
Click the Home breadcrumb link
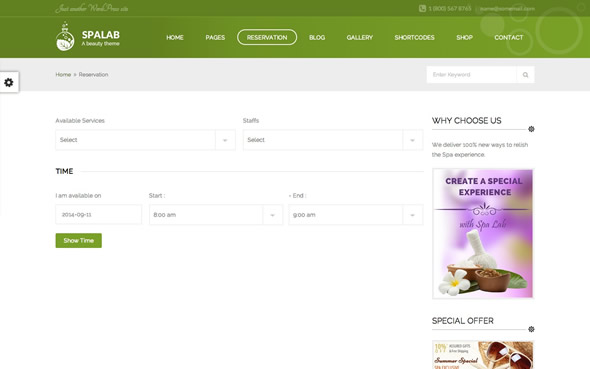click(x=63, y=74)
